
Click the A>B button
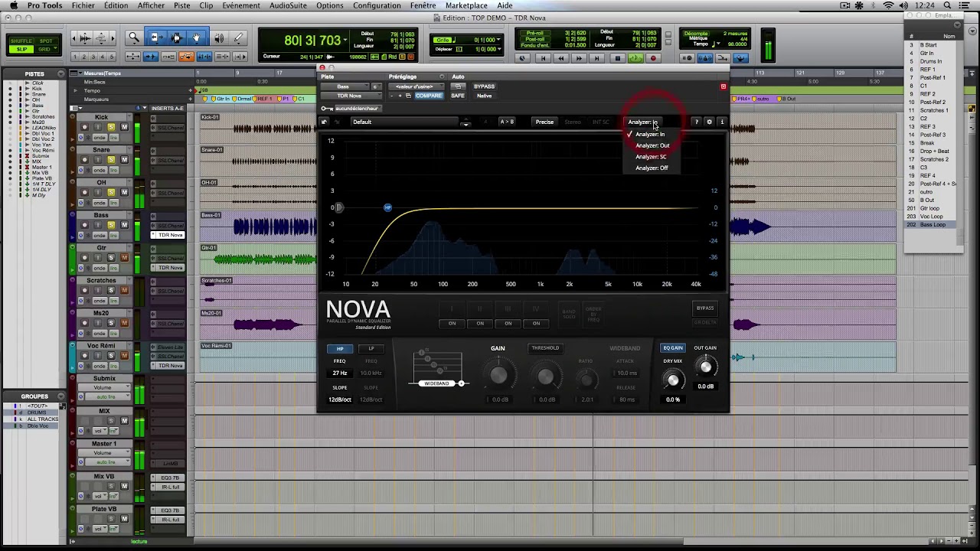tap(507, 122)
